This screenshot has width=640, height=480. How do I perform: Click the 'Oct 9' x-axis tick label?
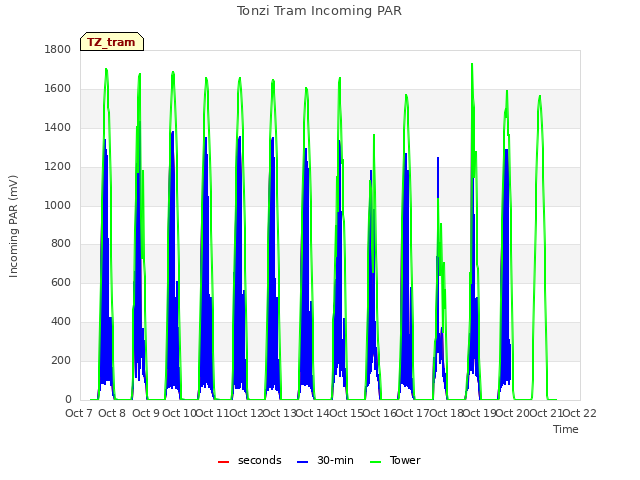[146, 413]
